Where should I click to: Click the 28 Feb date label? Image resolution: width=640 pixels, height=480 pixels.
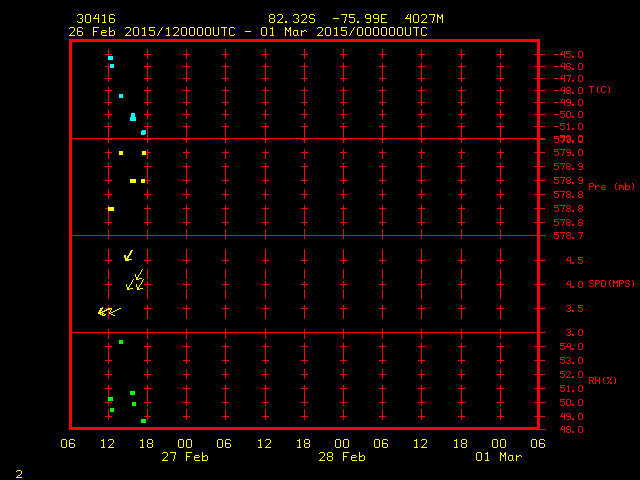[342, 457]
